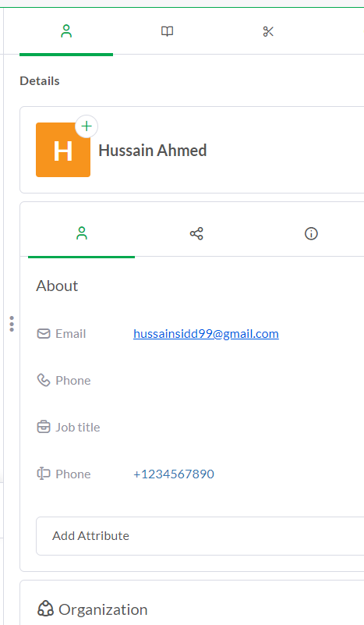Click the +1234567890 phone number
The height and width of the screenshot is (625, 364).
click(x=174, y=474)
